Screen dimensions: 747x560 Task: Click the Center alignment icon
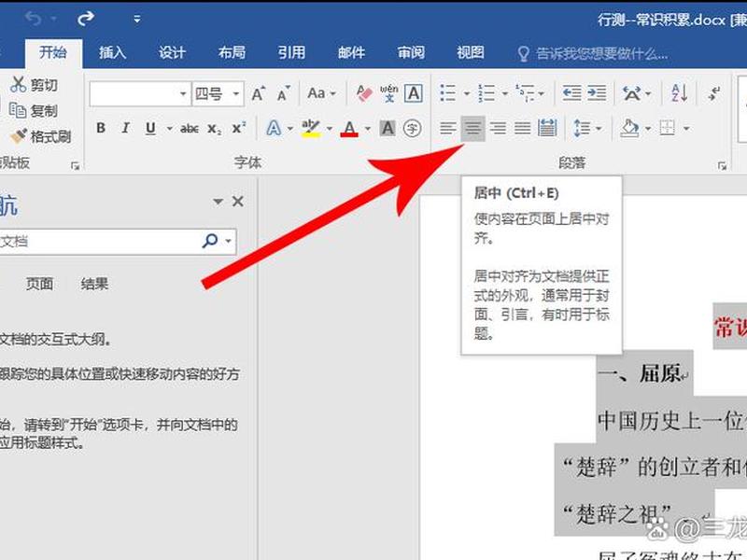tap(473, 128)
